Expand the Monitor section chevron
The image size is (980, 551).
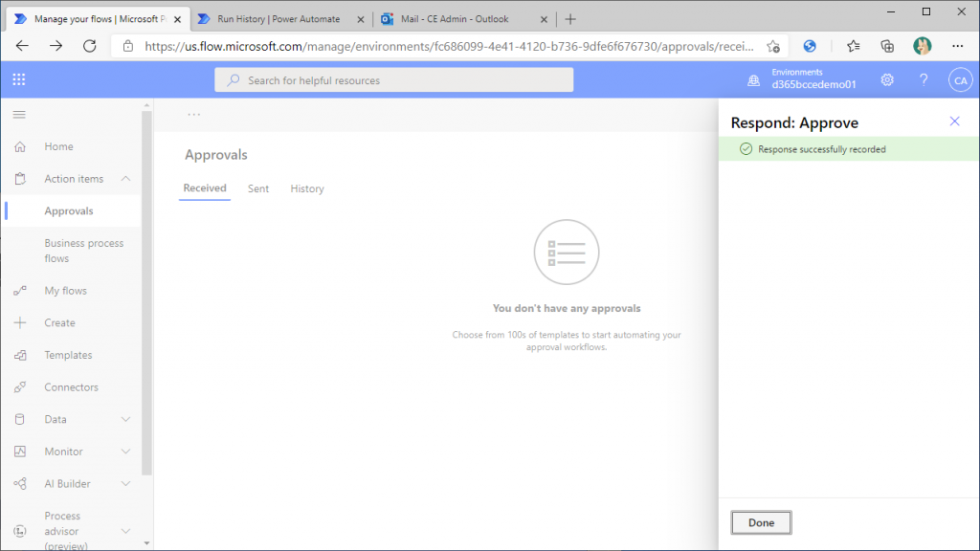[x=125, y=452]
